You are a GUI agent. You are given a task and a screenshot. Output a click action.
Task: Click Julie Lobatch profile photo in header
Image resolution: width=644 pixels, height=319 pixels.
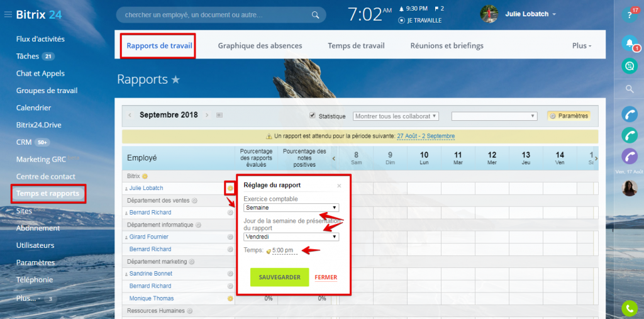[x=489, y=14]
